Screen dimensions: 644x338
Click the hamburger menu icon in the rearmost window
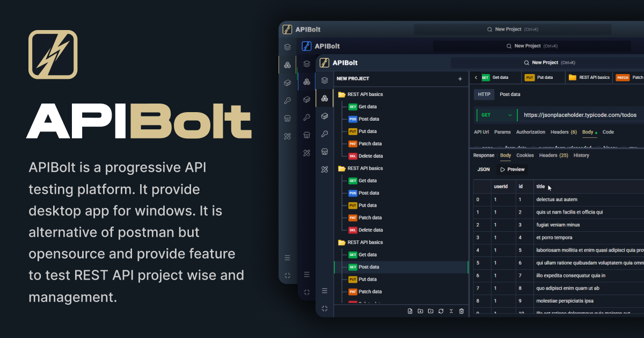(288, 258)
